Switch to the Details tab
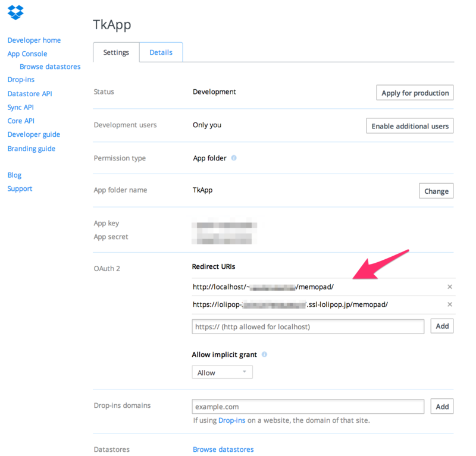The image size is (476, 456). pyautogui.click(x=161, y=52)
